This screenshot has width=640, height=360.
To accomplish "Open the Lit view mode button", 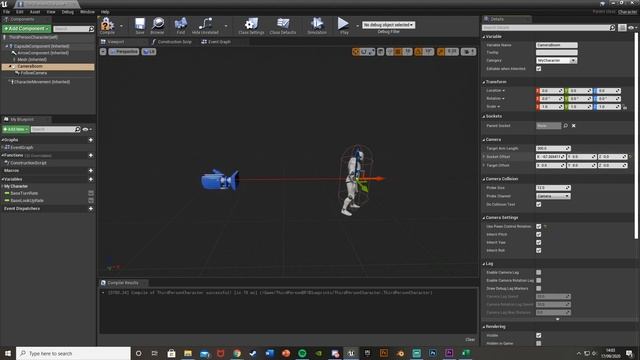I will pos(149,52).
